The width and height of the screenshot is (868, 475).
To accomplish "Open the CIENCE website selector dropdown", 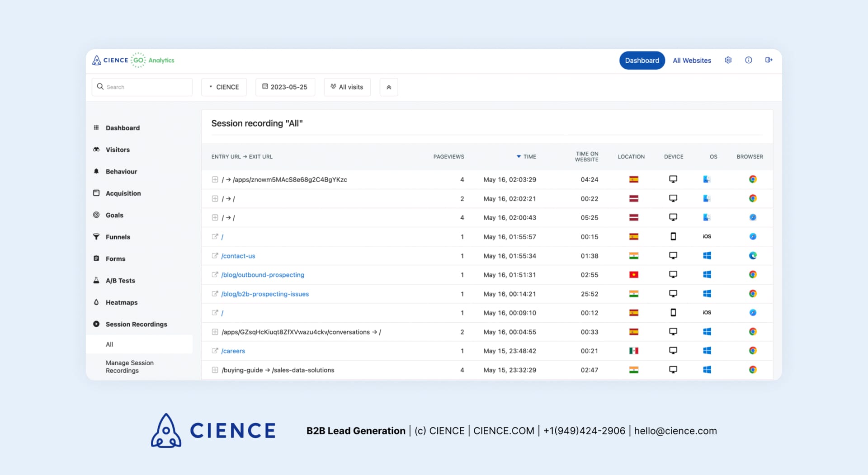I will pos(224,87).
